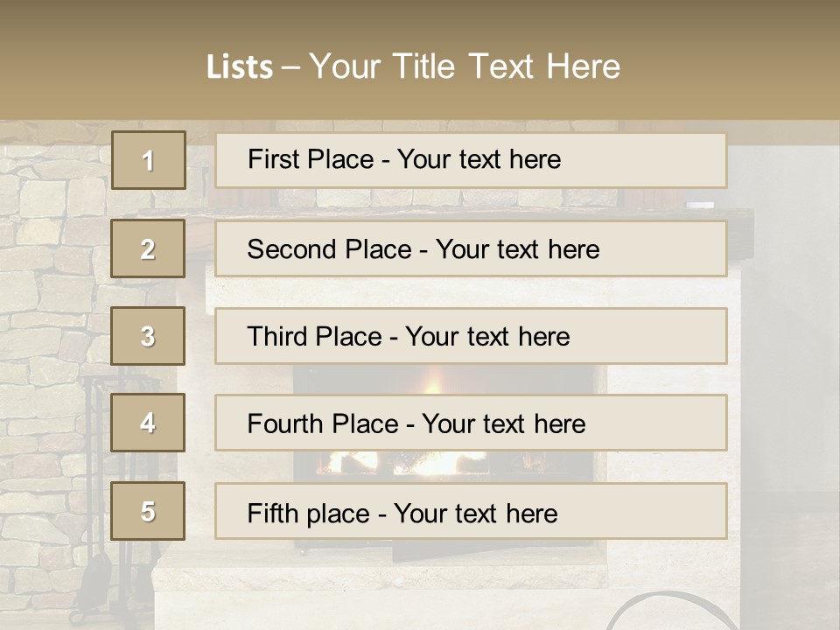Select the 'Third Place' text bar
This screenshot has height=630, width=840.
click(471, 336)
